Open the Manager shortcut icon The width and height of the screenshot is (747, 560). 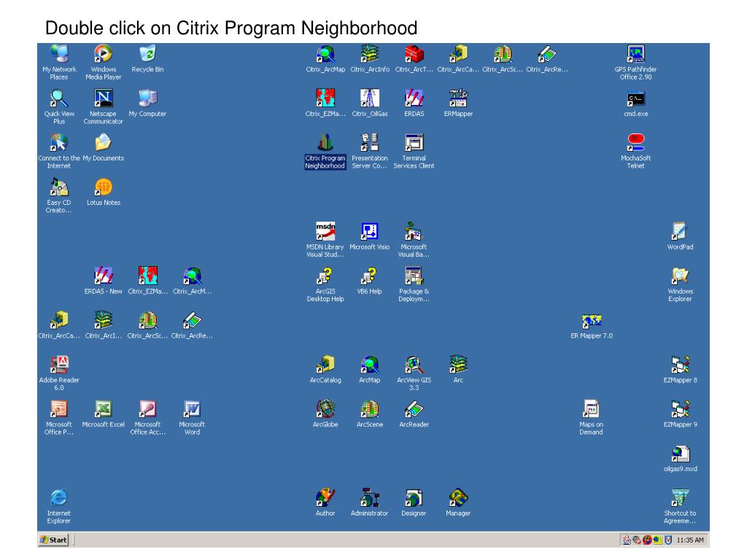point(458,497)
